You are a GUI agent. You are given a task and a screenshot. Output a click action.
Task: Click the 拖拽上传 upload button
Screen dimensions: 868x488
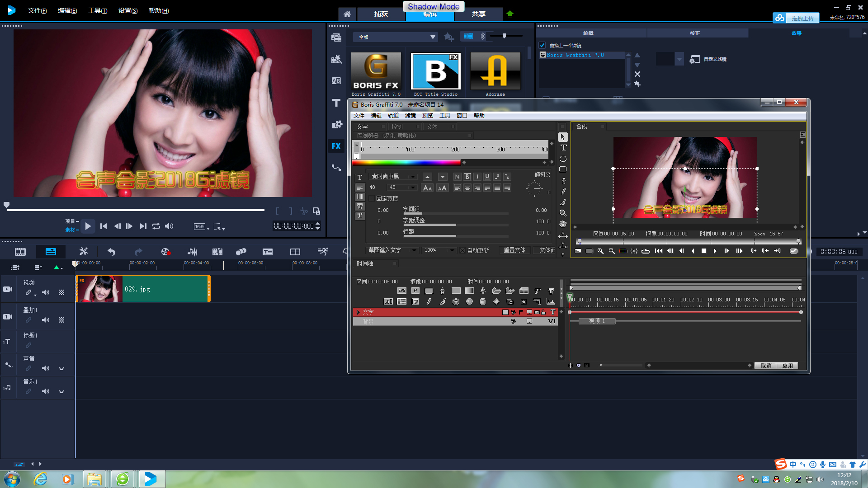pyautogui.click(x=796, y=18)
